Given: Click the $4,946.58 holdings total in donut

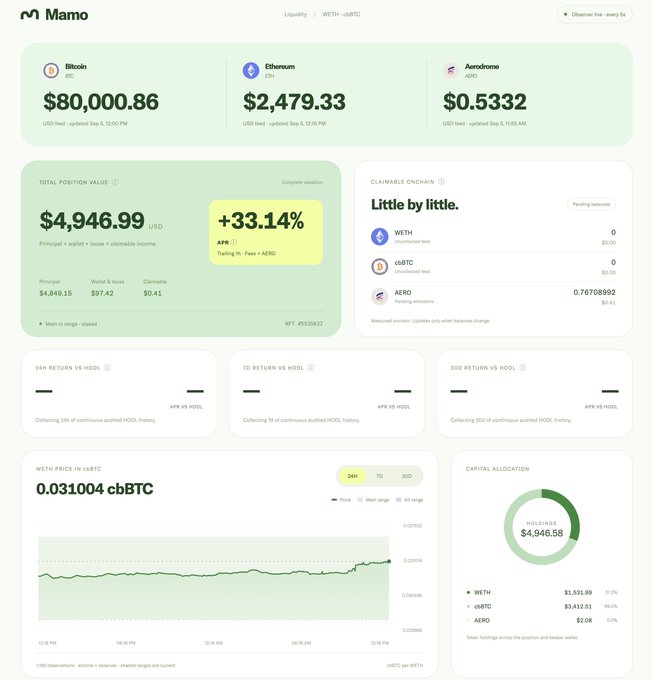Looking at the screenshot, I should [x=542, y=533].
